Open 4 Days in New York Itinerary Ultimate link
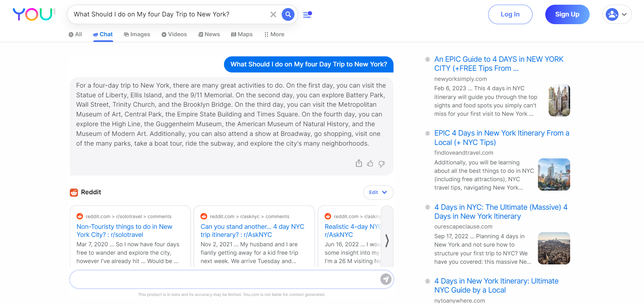The image size is (644, 304). [496, 286]
